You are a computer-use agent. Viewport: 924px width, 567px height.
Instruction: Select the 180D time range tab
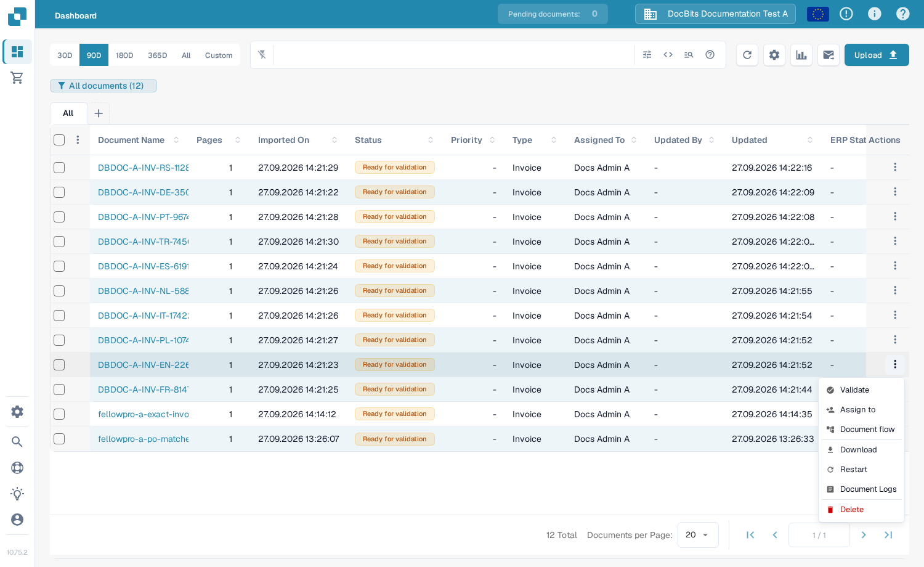[124, 55]
